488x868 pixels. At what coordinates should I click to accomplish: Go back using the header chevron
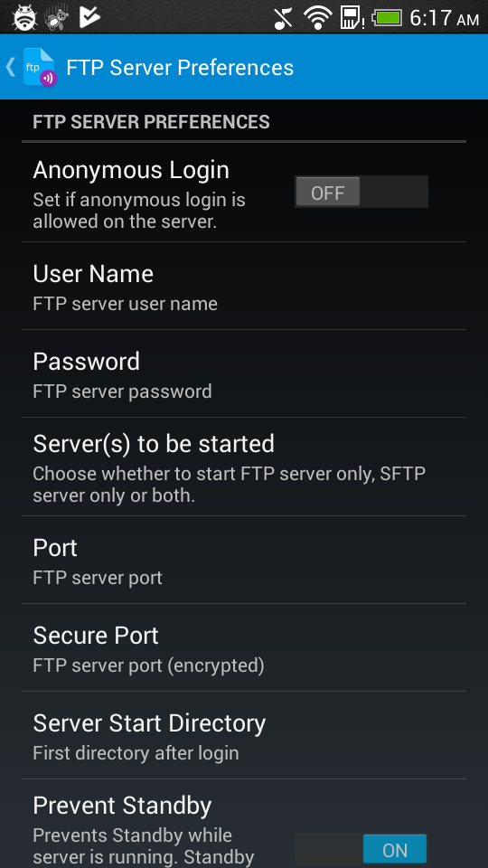tap(10, 67)
